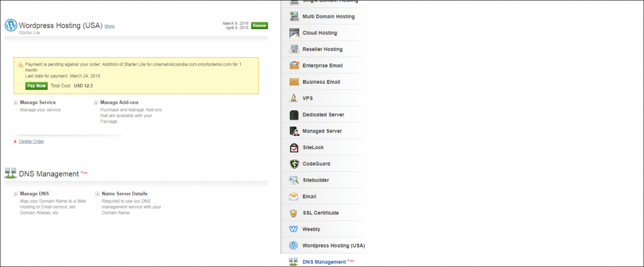This screenshot has height=267, width=644.
Task: Click the Email envelope icon in sidebar
Action: (x=294, y=196)
